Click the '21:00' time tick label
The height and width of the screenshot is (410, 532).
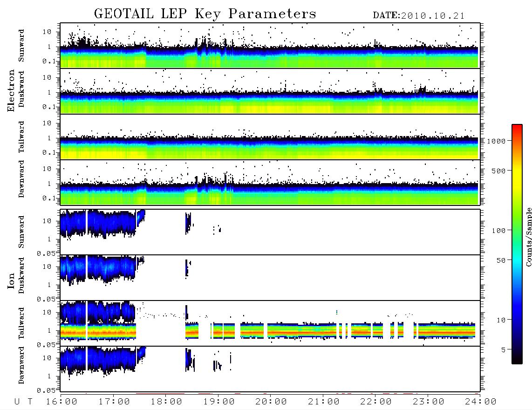(324, 402)
